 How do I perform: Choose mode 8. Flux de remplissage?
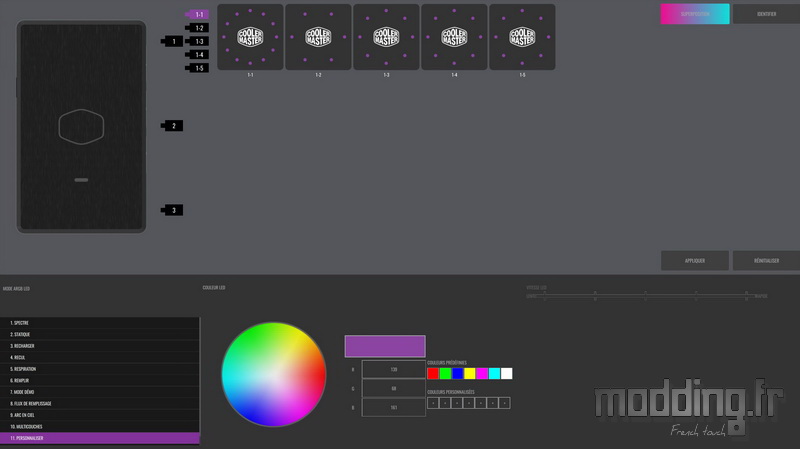click(x=100, y=403)
